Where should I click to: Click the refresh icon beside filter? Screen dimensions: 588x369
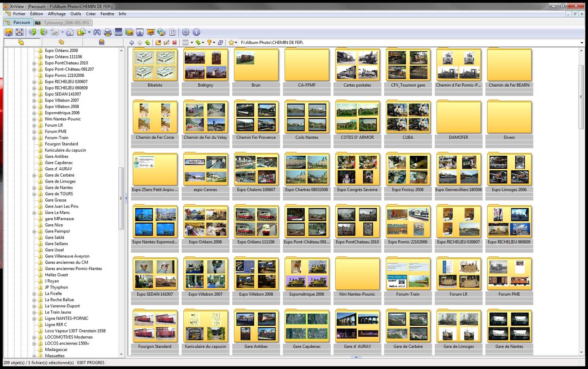click(x=220, y=43)
